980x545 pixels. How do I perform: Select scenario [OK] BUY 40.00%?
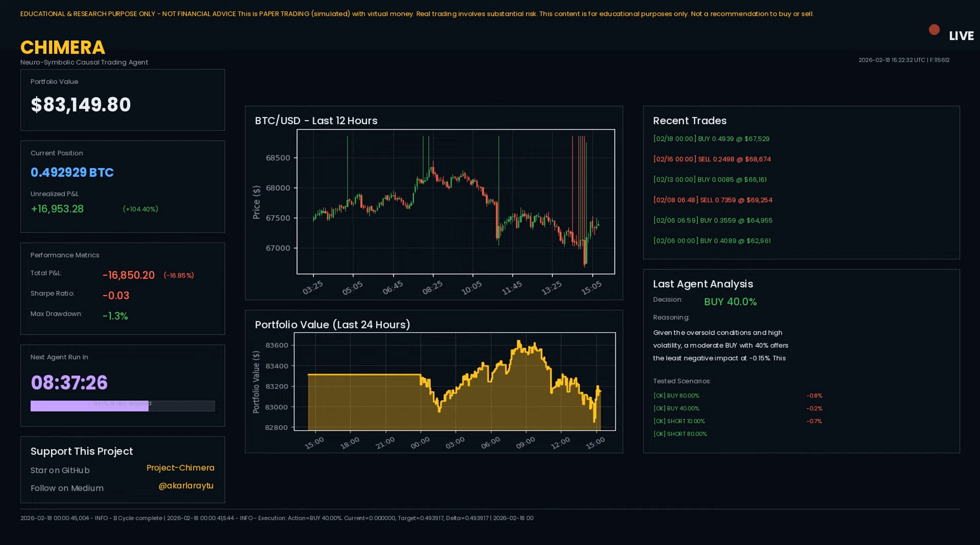[677, 409]
